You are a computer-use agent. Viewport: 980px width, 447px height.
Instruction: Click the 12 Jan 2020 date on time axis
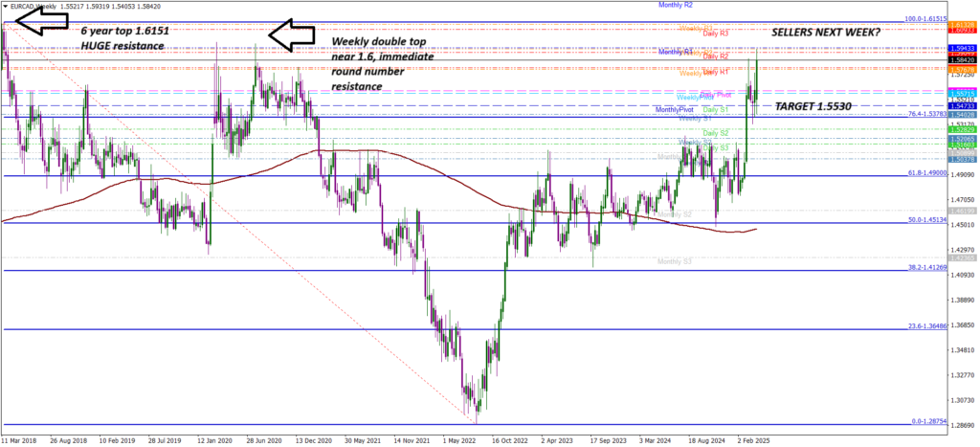pyautogui.click(x=213, y=440)
